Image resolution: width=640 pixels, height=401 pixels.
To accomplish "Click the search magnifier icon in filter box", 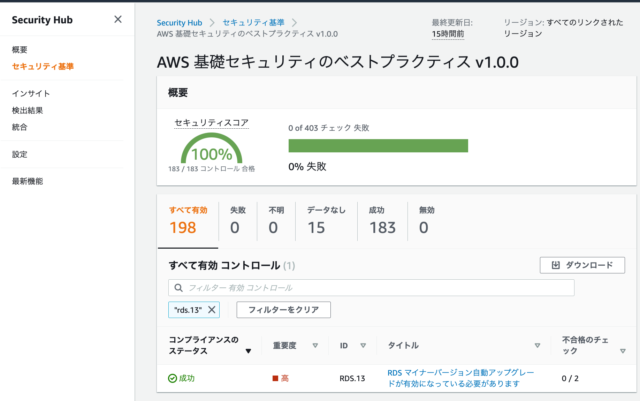I will pos(178,288).
